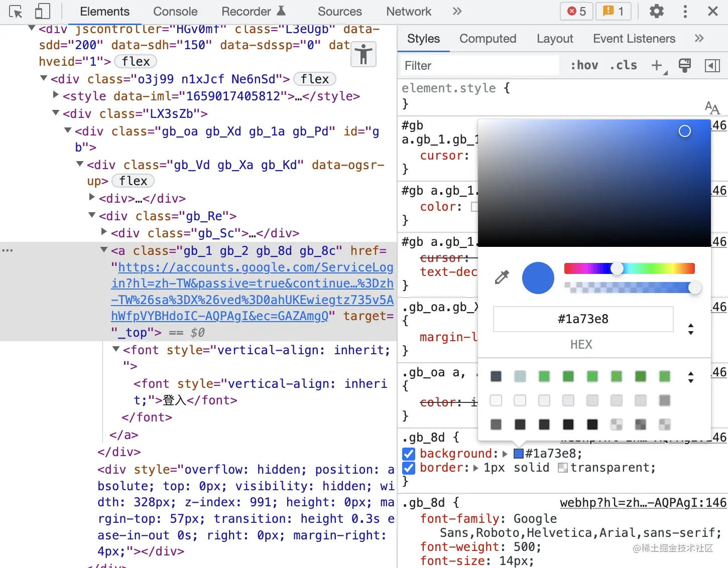Switch to the Elements tab
This screenshot has height=568, width=728.
pos(104,11)
